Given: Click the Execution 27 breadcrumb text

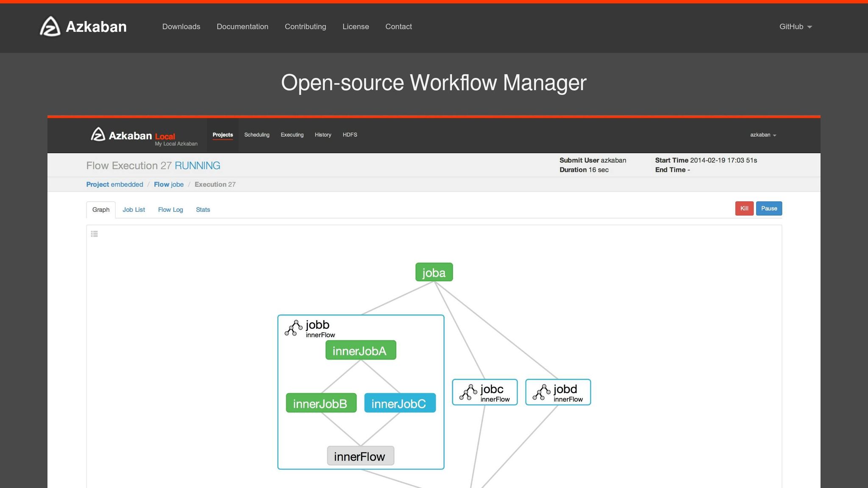Looking at the screenshot, I should (215, 184).
